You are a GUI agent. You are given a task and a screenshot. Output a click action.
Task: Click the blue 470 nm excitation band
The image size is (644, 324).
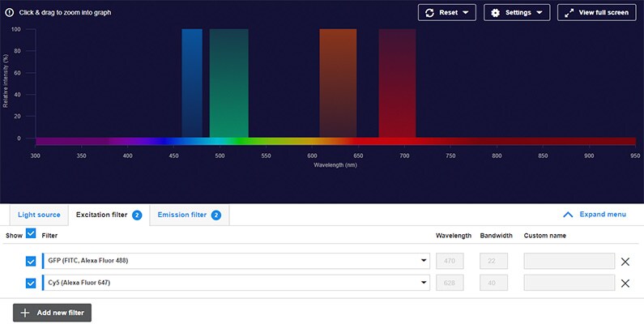click(x=192, y=81)
